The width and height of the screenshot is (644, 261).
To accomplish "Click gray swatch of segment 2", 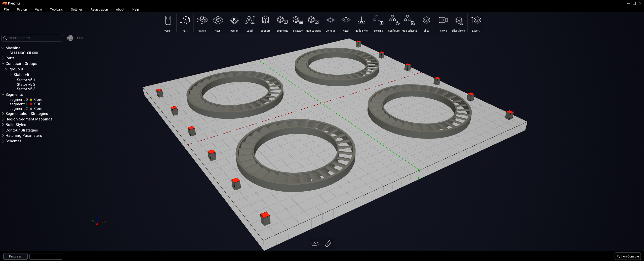I will (x=31, y=109).
